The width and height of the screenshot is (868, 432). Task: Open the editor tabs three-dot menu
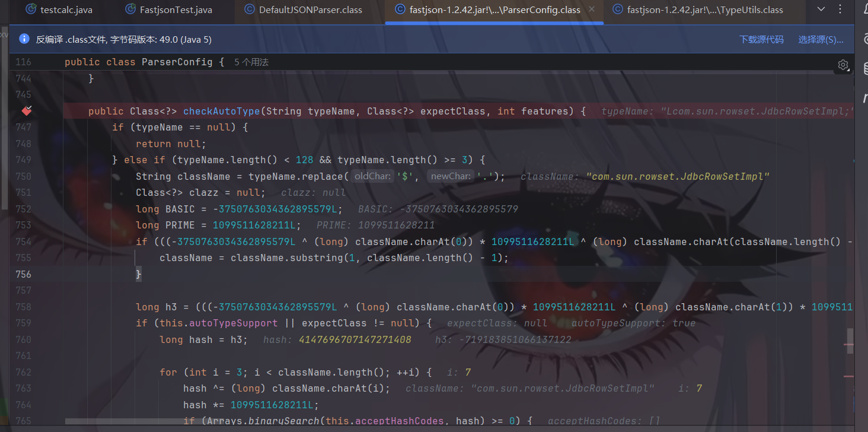click(x=840, y=9)
